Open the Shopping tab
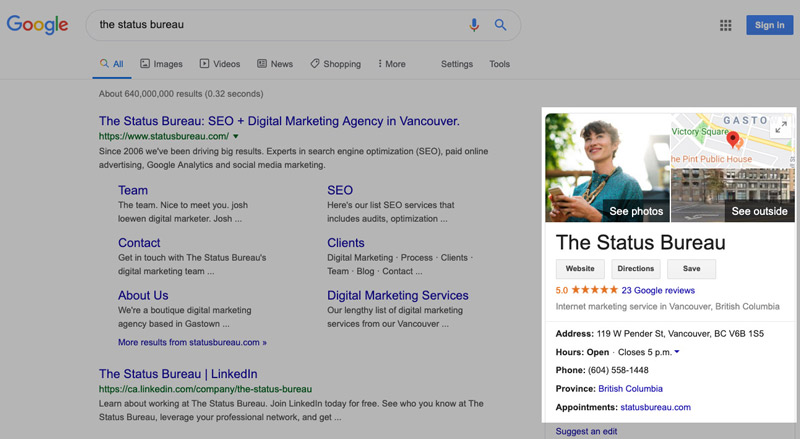 (335, 64)
